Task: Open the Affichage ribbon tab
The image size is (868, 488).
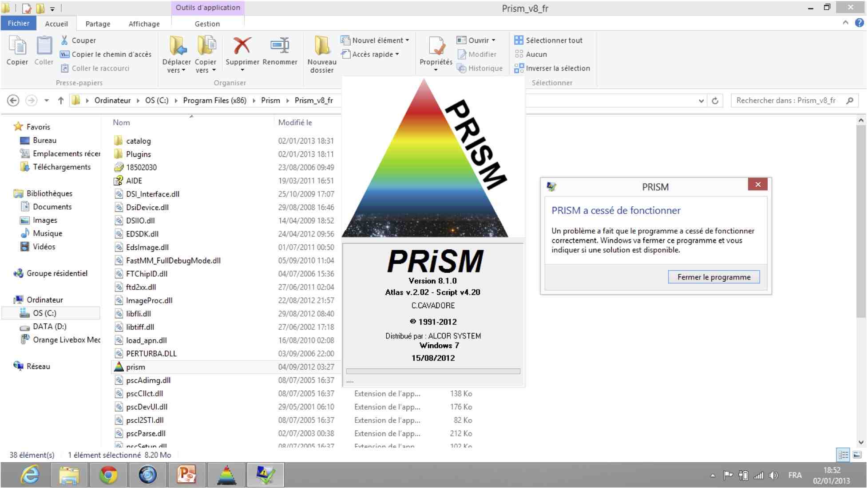Action: (x=144, y=24)
